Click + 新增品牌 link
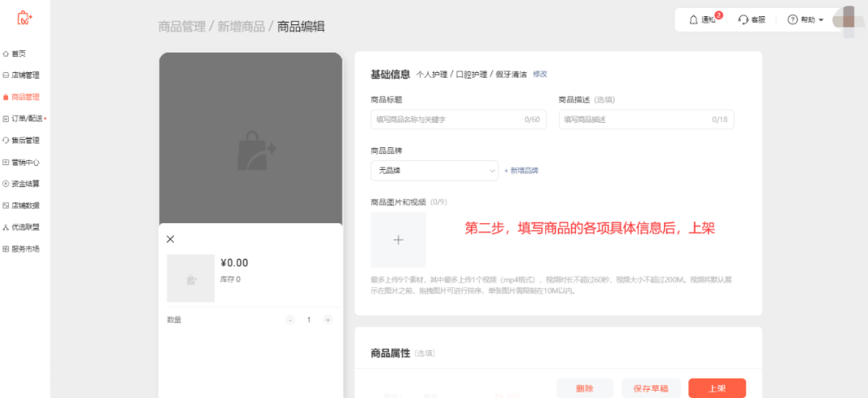Screen dimensions: 868x398 pyautogui.click(x=522, y=171)
